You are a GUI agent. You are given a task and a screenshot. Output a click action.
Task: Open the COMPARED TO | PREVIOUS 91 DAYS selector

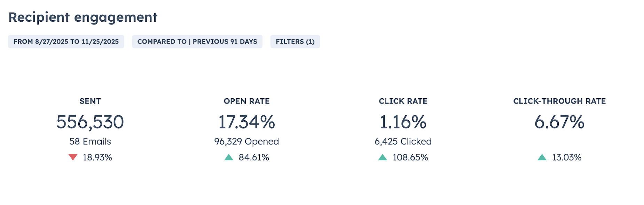pyautogui.click(x=197, y=41)
